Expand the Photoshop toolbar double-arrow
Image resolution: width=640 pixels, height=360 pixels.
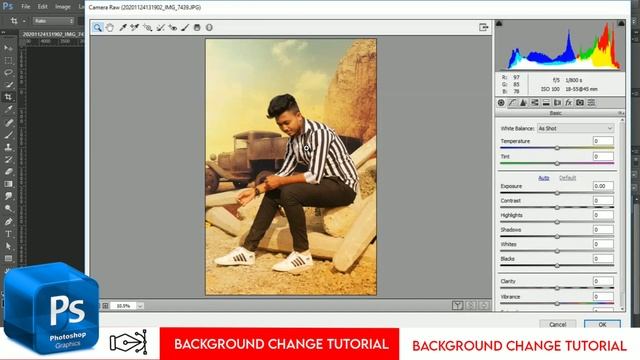pyautogui.click(x=4, y=32)
